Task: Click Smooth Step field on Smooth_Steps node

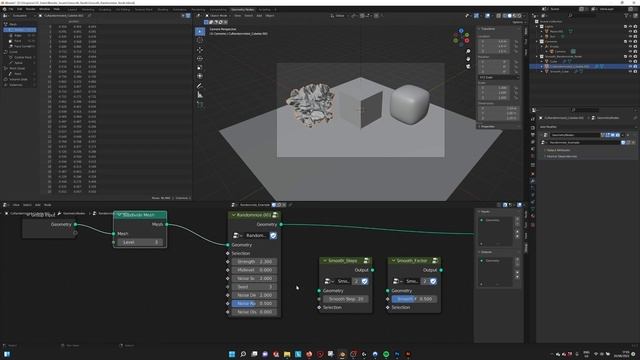Action: [x=346, y=299]
